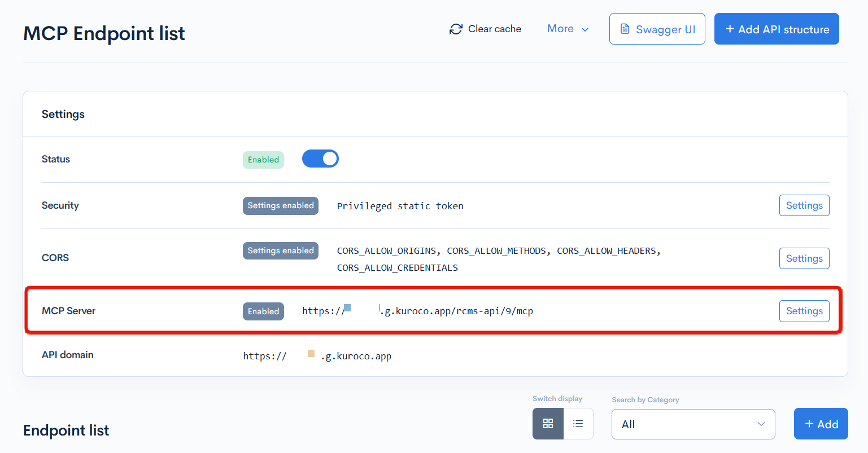This screenshot has width=868, height=453.
Task: Click the chevron next to More
Action: click(585, 29)
